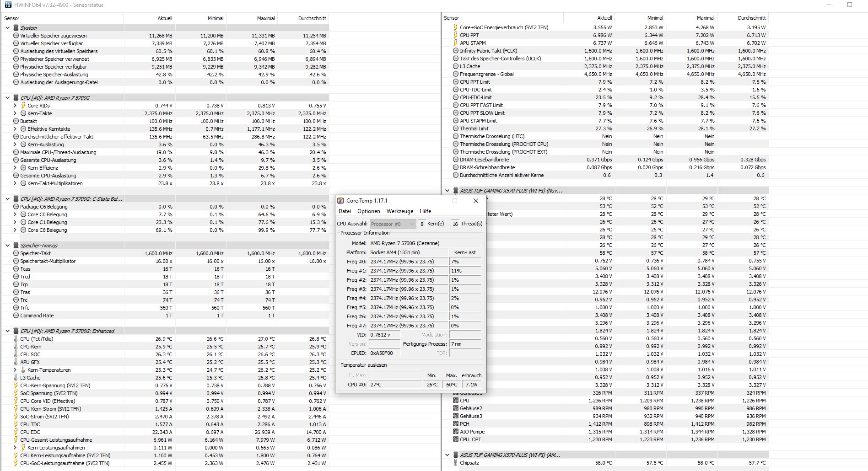Select the CPU-Kern-Spannung (SVI2 TFN) voltage icon

(x=16, y=385)
